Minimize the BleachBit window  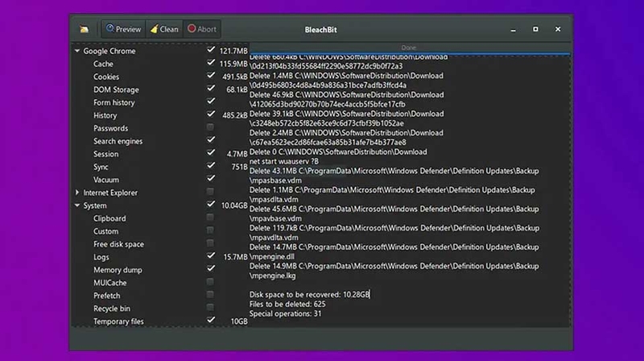tap(513, 30)
